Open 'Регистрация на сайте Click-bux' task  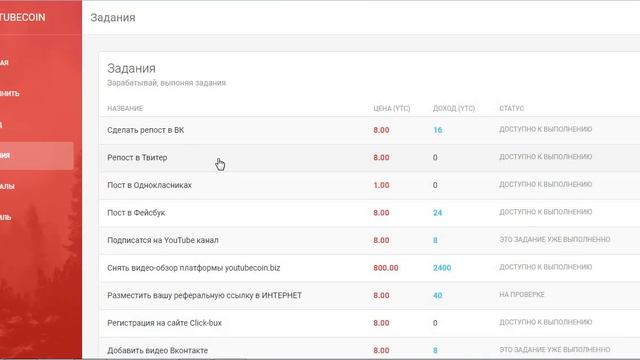[x=164, y=323]
